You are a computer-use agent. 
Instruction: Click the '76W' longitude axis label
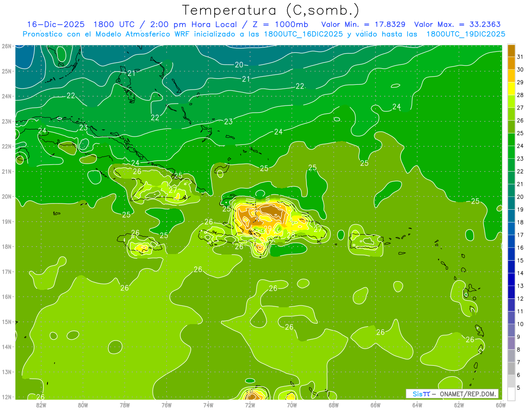167,405
